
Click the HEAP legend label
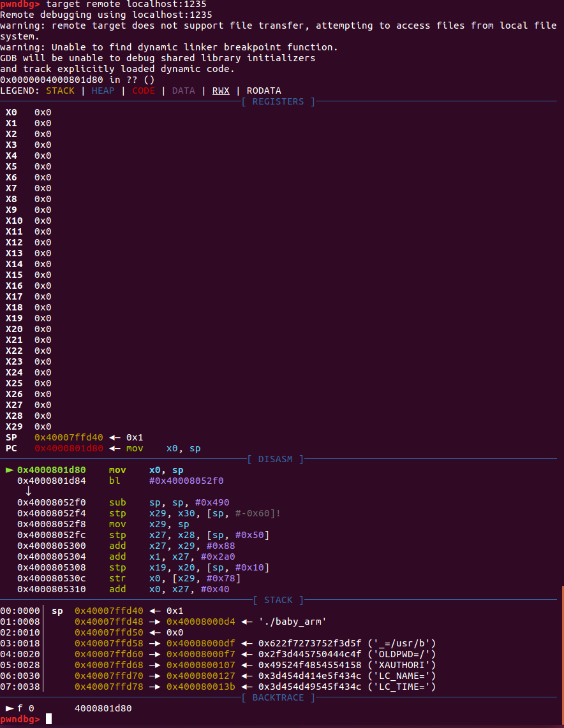click(x=103, y=91)
